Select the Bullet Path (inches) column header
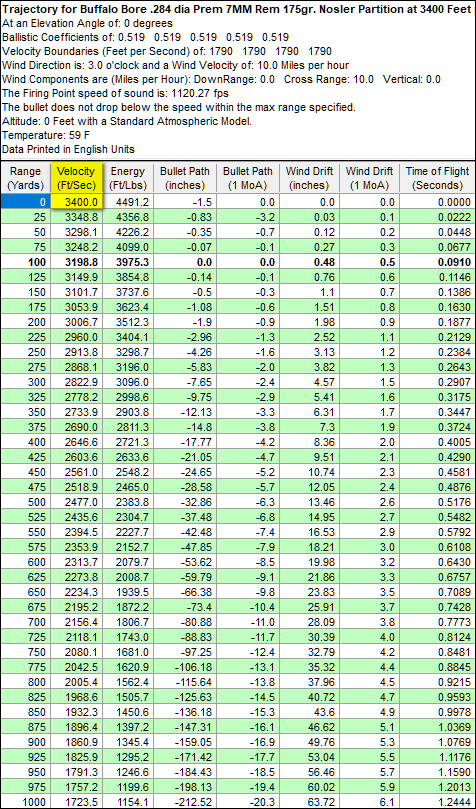 tap(185, 178)
